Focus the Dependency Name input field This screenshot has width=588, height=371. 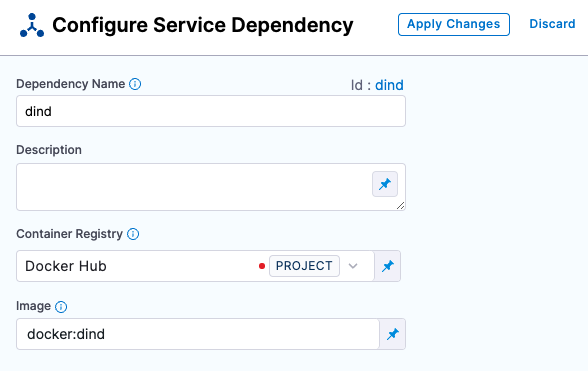211,111
